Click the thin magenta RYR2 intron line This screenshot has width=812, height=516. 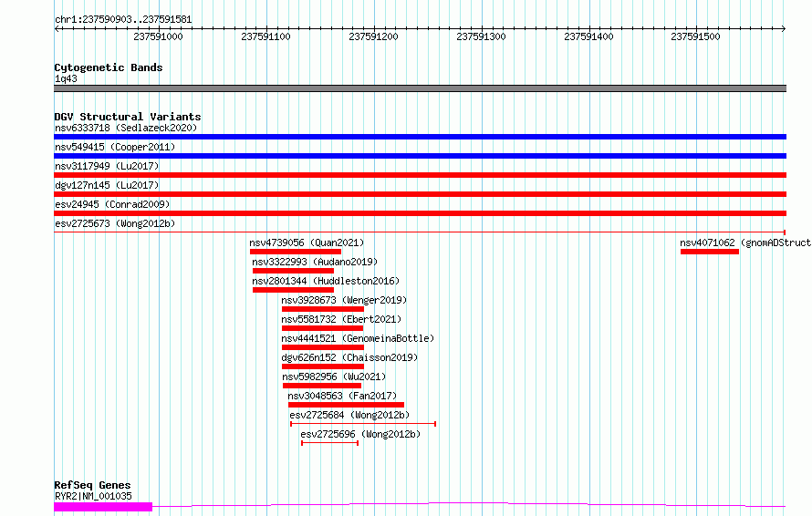click(469, 504)
